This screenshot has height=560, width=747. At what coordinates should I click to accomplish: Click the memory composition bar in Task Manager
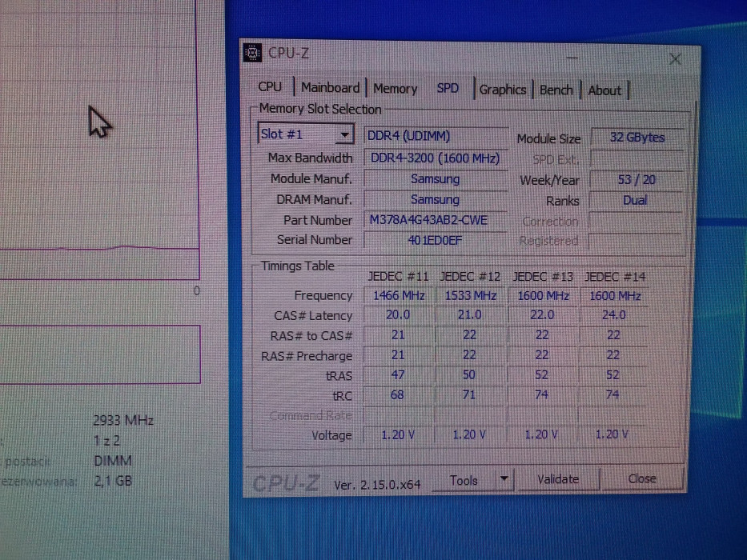coord(99,354)
